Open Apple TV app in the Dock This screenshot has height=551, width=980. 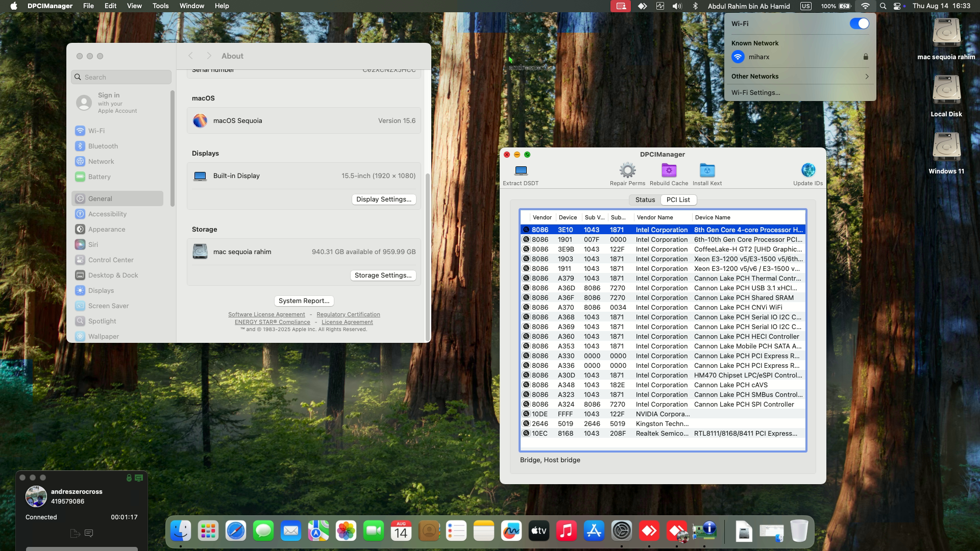(x=539, y=531)
